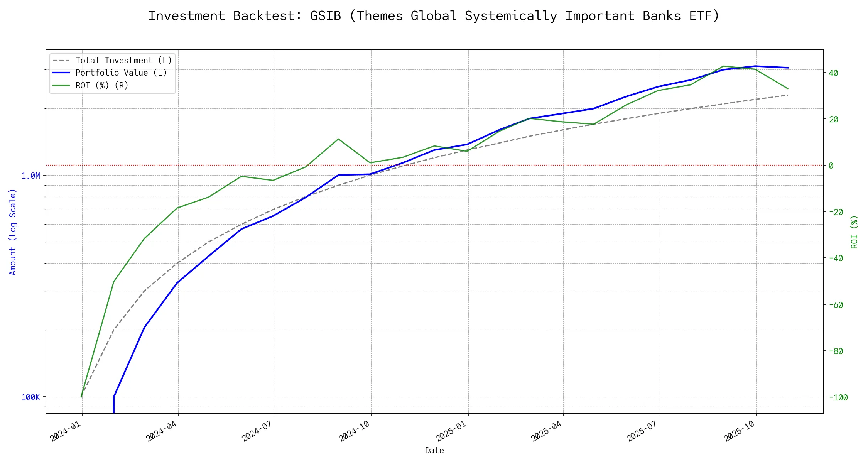868x463 pixels.
Task: Click the green ROI legend line sample
Action: (61, 86)
